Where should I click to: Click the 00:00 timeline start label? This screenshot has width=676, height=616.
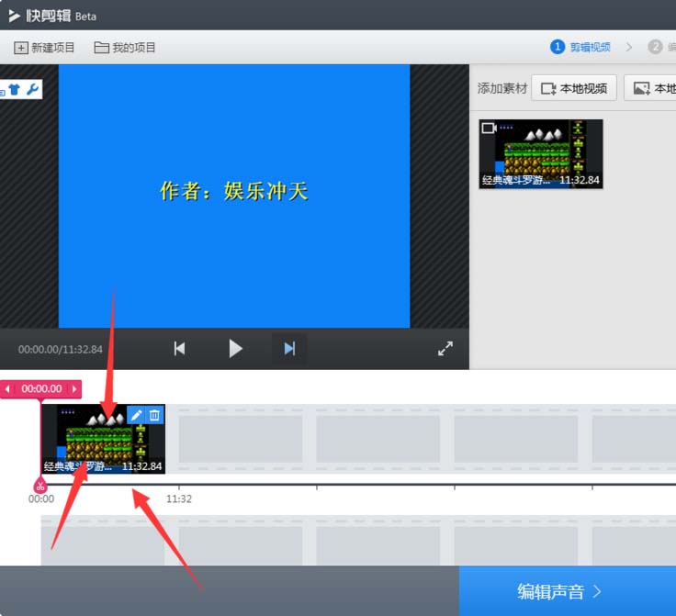coord(41,498)
